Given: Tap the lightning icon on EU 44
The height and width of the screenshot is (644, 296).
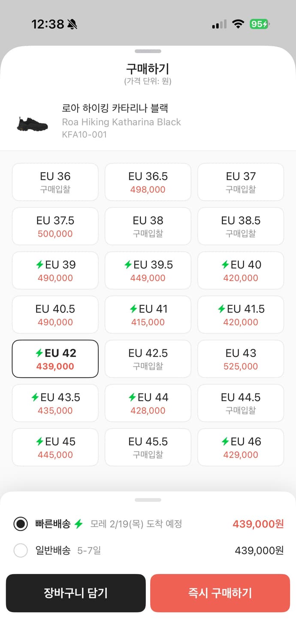Looking at the screenshot, I should 132,397.
